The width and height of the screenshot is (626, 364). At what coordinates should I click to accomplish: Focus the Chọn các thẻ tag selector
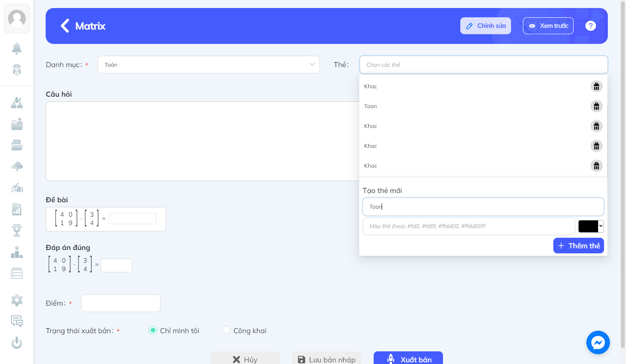(484, 65)
